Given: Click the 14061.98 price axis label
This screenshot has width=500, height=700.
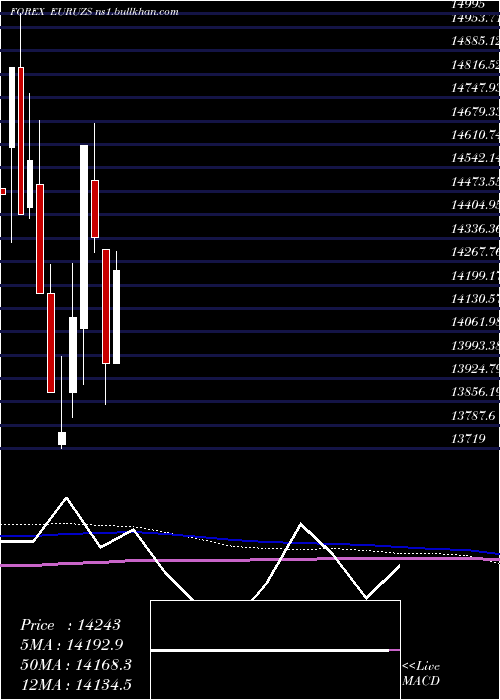Looking at the screenshot, I should (x=475, y=323).
